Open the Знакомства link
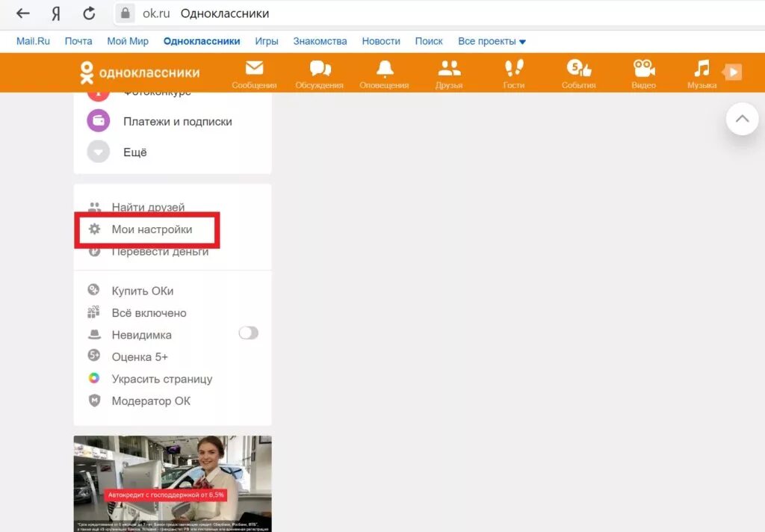 320,41
